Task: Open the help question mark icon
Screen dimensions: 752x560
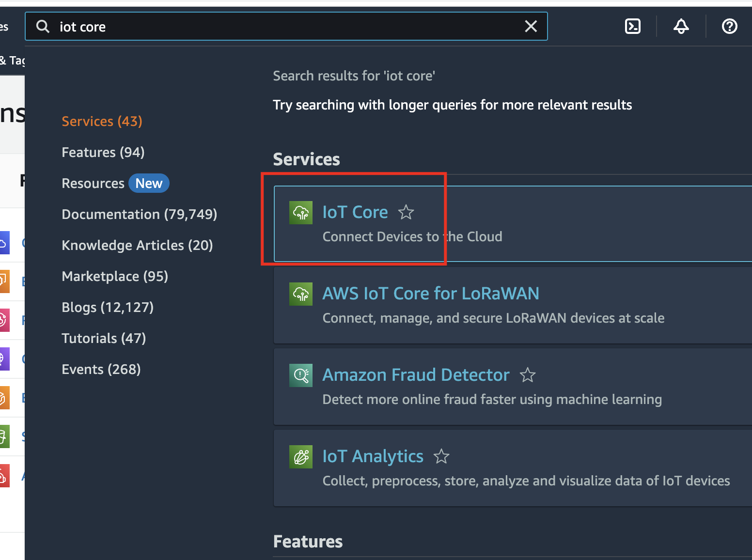Action: coord(729,26)
